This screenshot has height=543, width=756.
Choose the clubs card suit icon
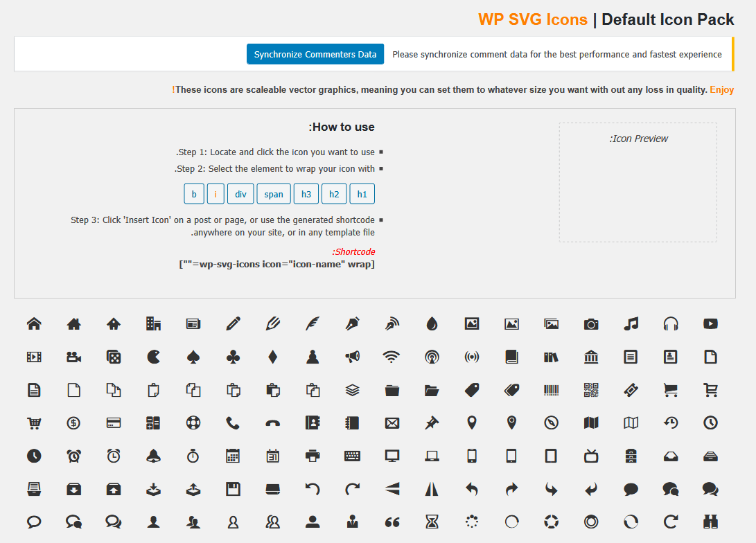click(x=233, y=357)
